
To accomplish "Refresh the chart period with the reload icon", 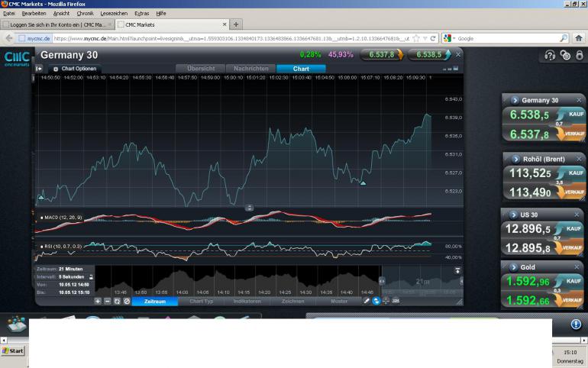I will coord(117,301).
